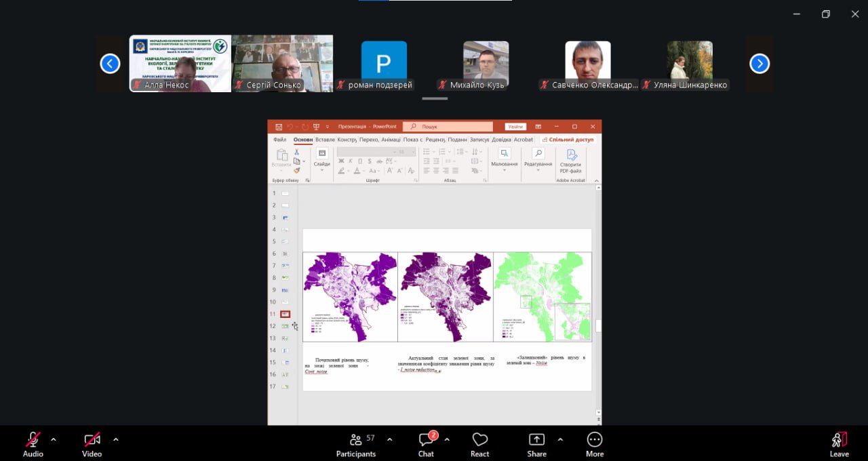Start slideshow from the quick access toolbar icon
The height and width of the screenshot is (461, 868).
click(x=316, y=127)
